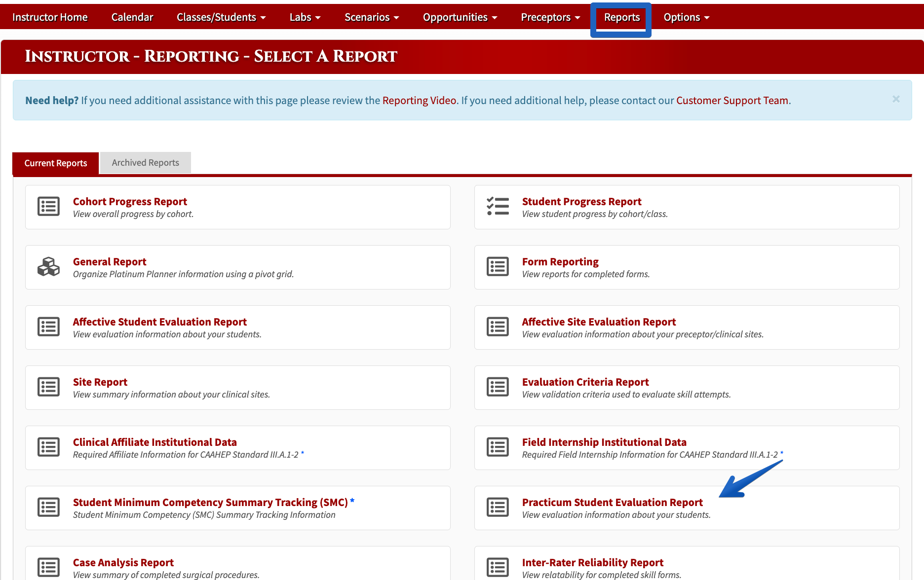This screenshot has width=924, height=580.
Task: Open Field Internship Institutional Data link
Action: [x=604, y=442]
